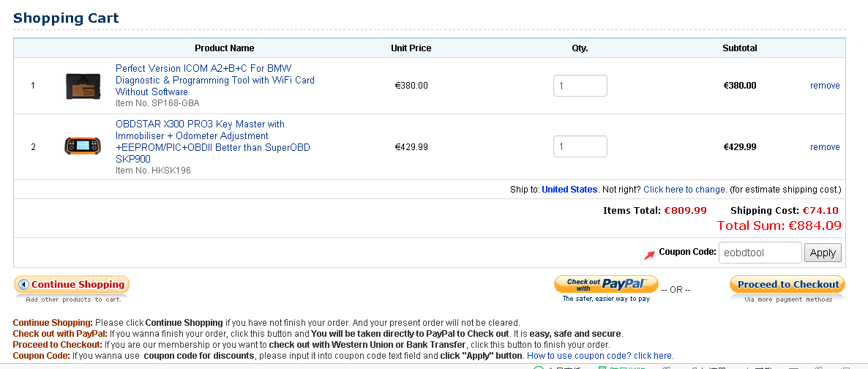
Task: Click the Subtotal column header
Action: (x=739, y=48)
